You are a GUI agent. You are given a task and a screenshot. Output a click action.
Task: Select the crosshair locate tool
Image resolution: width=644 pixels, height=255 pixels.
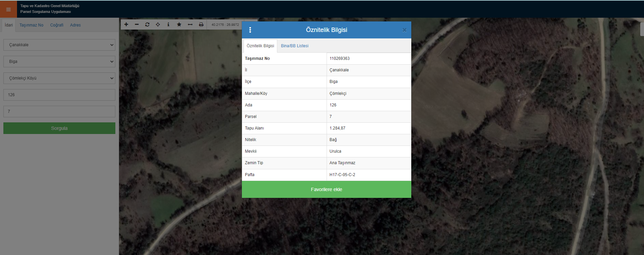[x=158, y=24]
